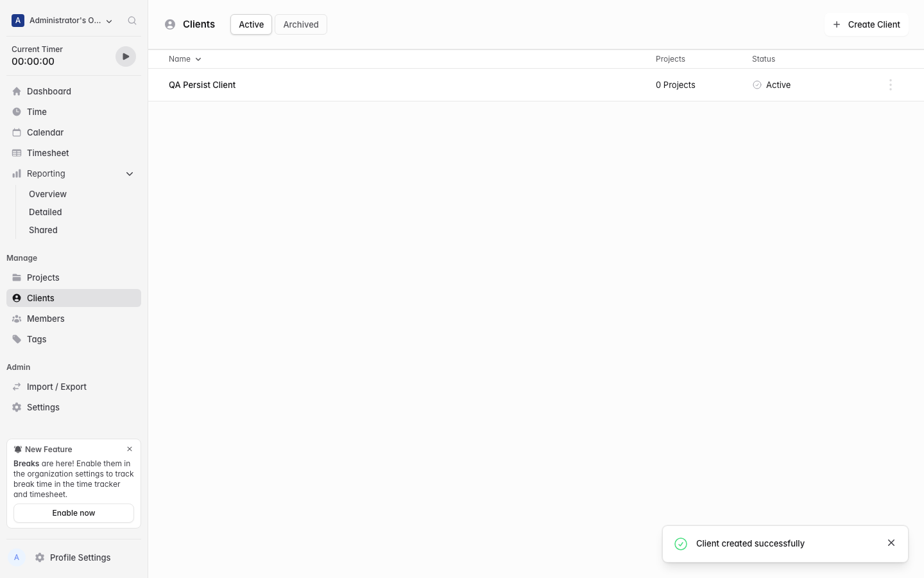Image resolution: width=924 pixels, height=578 pixels.
Task: Click the Settings gear icon in Admin
Action: point(17,407)
